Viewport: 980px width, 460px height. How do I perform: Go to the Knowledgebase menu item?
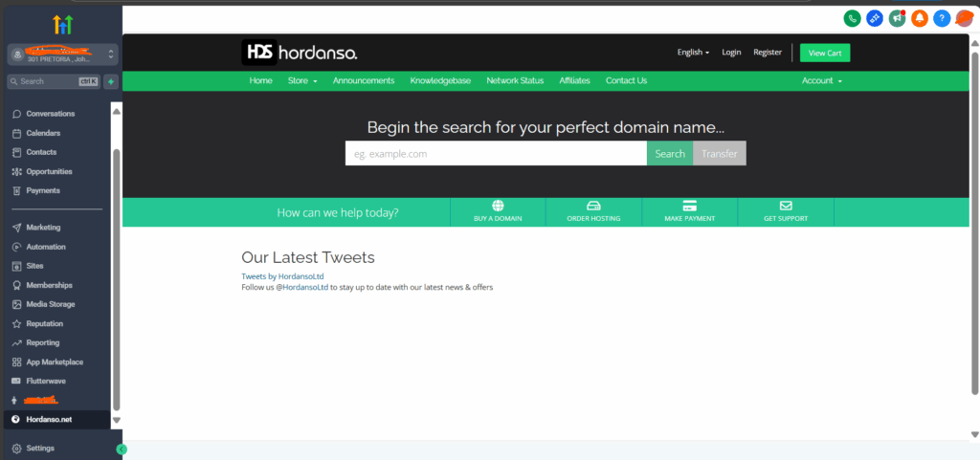pos(440,81)
